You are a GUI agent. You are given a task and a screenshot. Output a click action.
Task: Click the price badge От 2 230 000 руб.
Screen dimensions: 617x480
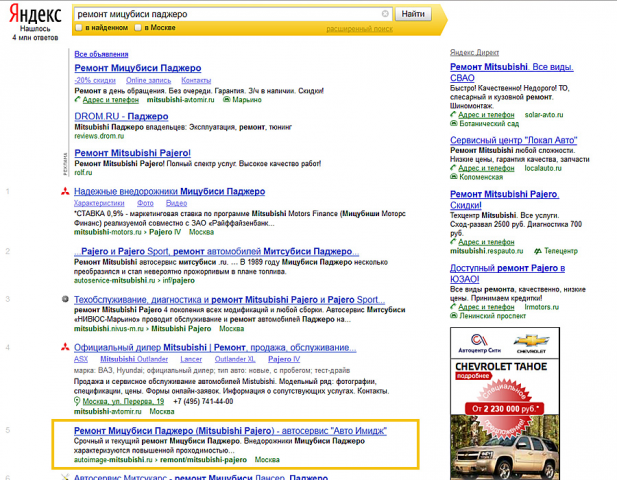point(504,409)
